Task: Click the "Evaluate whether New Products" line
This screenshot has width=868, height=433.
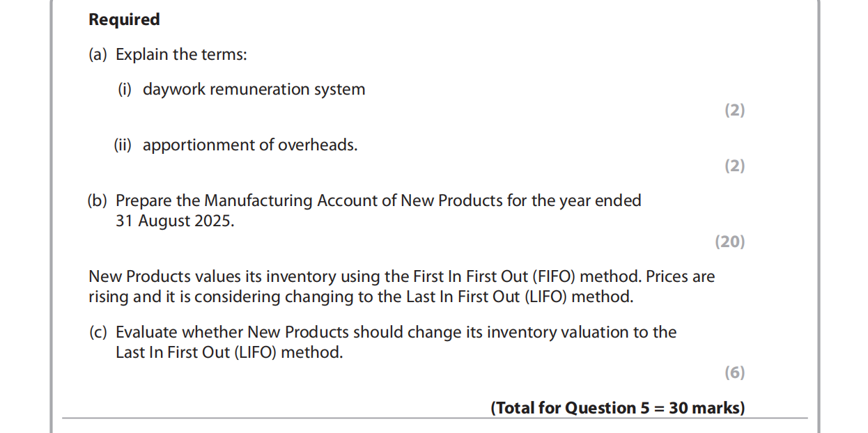Action: [x=396, y=332]
